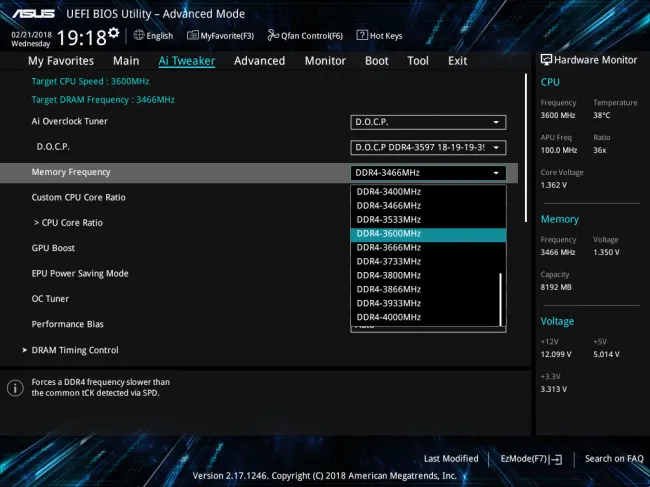Click the globe language icon

click(x=138, y=36)
